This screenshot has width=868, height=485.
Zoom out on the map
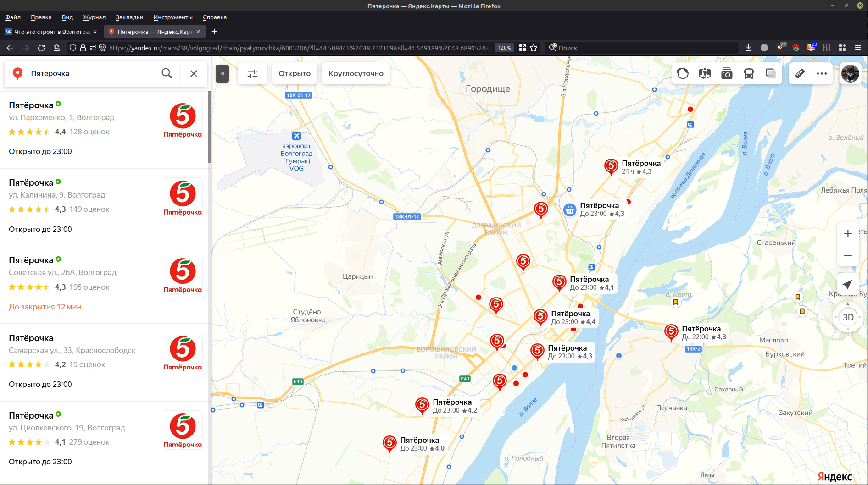[x=848, y=255]
